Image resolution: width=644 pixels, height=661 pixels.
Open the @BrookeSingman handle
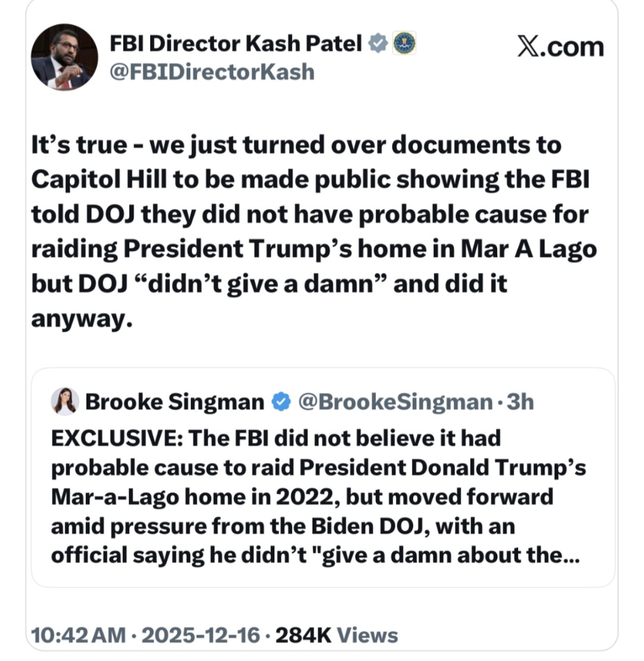coord(394,402)
